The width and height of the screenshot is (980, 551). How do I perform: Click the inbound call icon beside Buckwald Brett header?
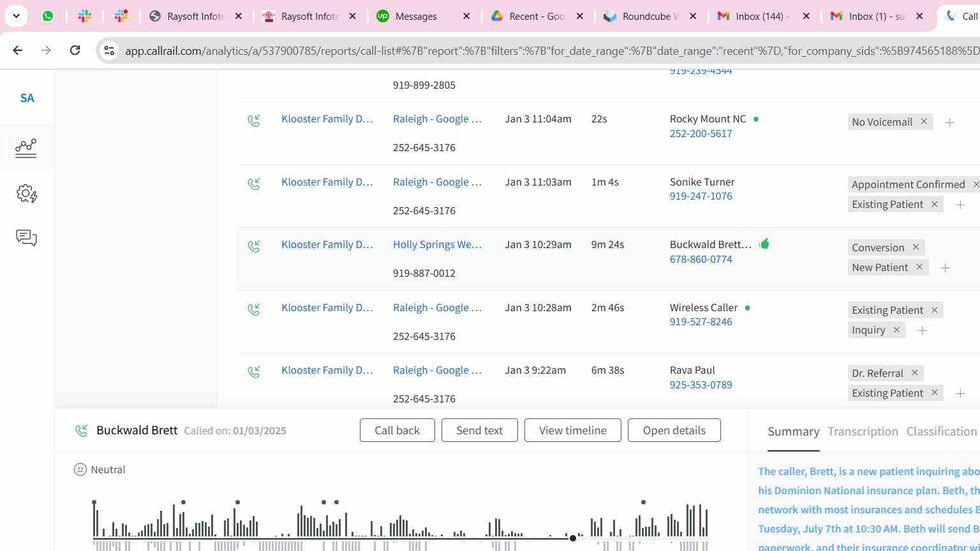[81, 431]
